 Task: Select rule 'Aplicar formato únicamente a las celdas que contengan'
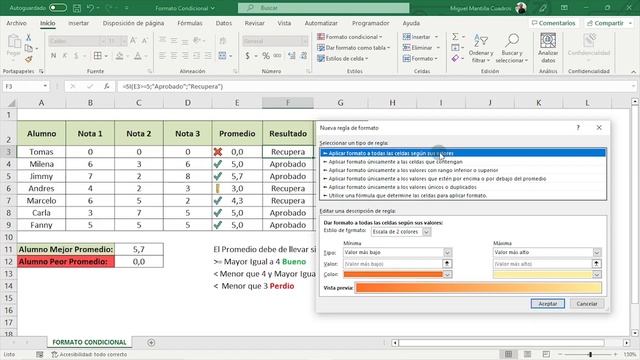(x=463, y=162)
